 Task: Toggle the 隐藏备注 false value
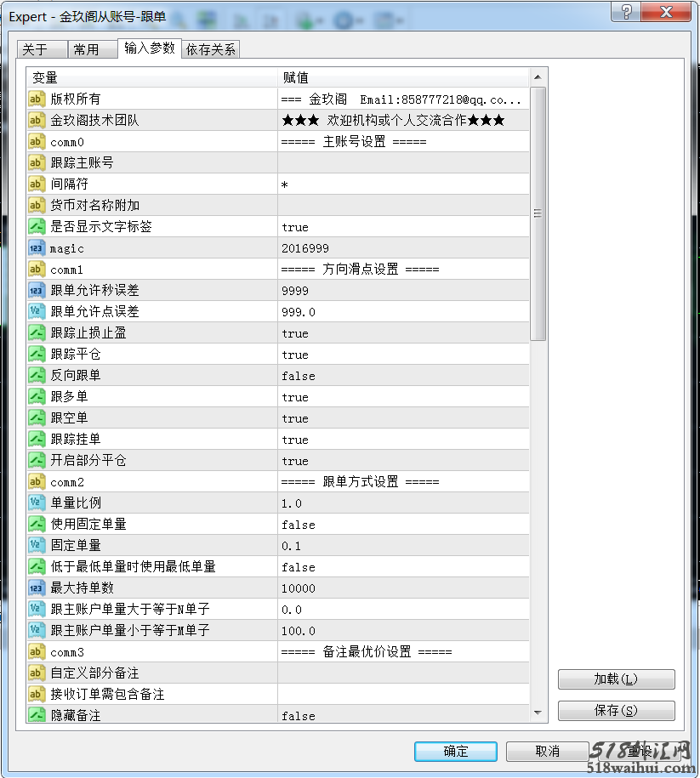pyautogui.click(x=403, y=716)
